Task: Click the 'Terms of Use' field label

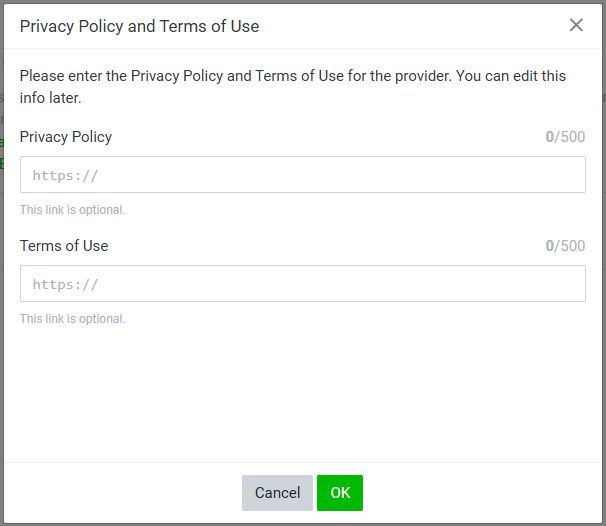Action: point(64,246)
